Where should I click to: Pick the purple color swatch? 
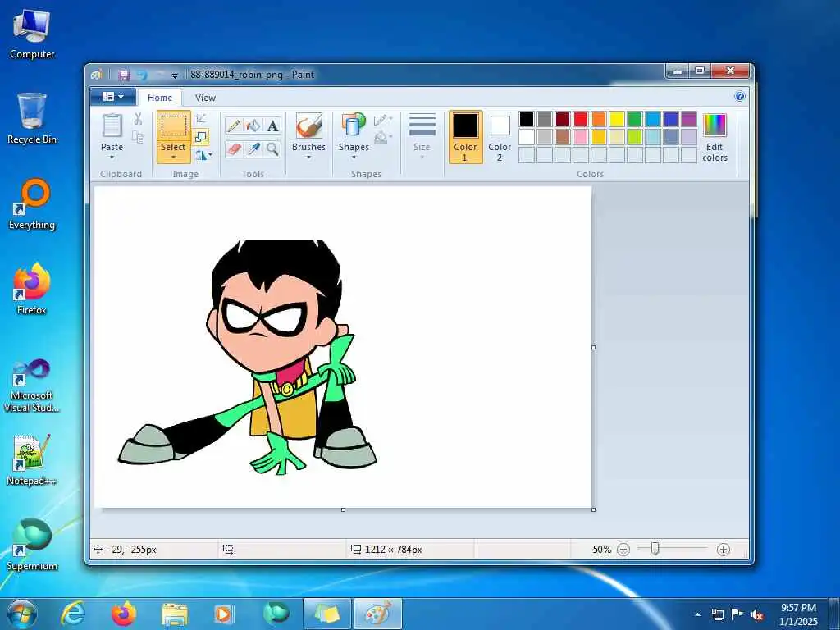[689, 119]
